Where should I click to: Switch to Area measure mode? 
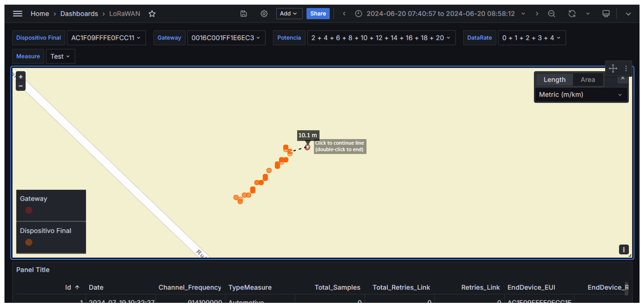pyautogui.click(x=588, y=80)
